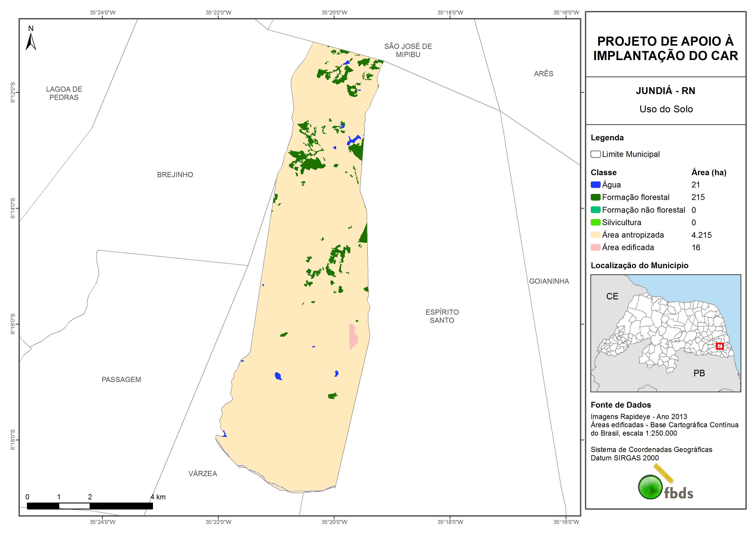Click the fbds green logo

pyautogui.click(x=650, y=487)
